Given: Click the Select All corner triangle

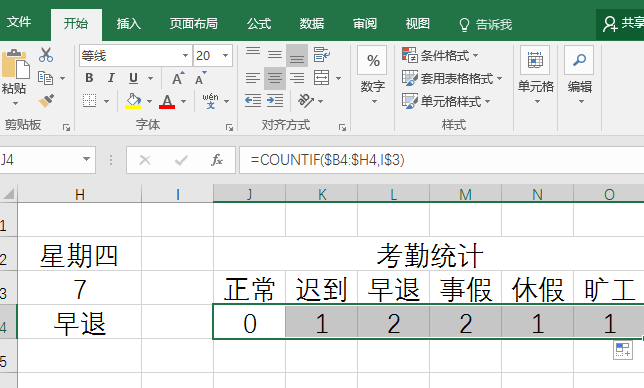Looking at the screenshot, I should [9, 193].
